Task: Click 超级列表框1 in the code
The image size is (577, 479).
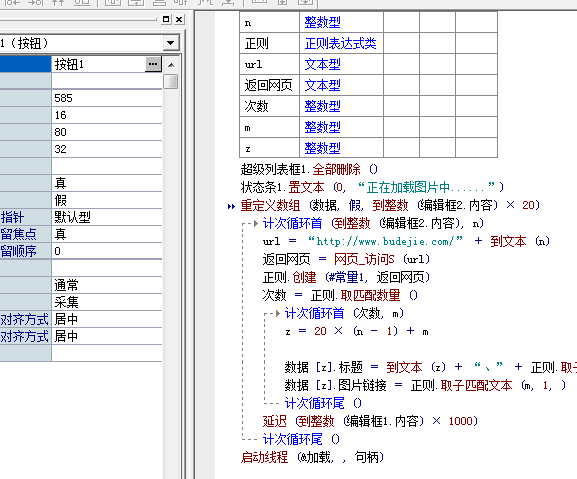Action: (274, 170)
